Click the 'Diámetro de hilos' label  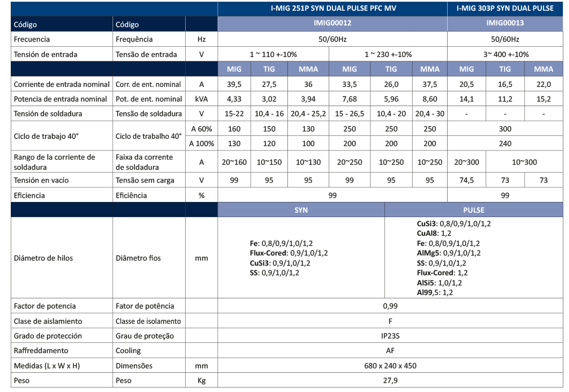click(x=43, y=258)
